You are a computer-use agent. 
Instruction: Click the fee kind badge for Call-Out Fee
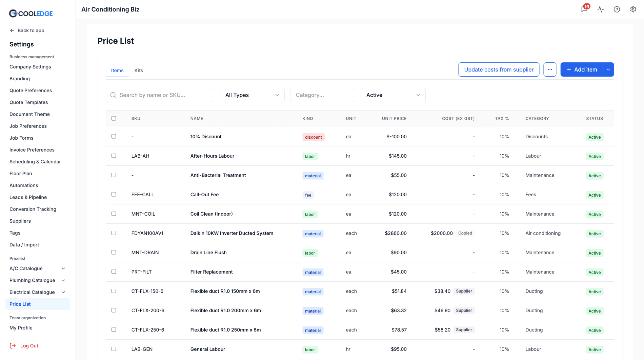[308, 195]
